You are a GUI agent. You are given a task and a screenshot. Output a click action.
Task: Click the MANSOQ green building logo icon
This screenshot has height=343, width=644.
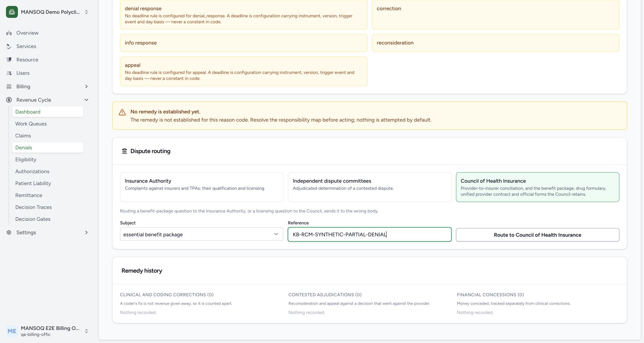click(x=12, y=12)
